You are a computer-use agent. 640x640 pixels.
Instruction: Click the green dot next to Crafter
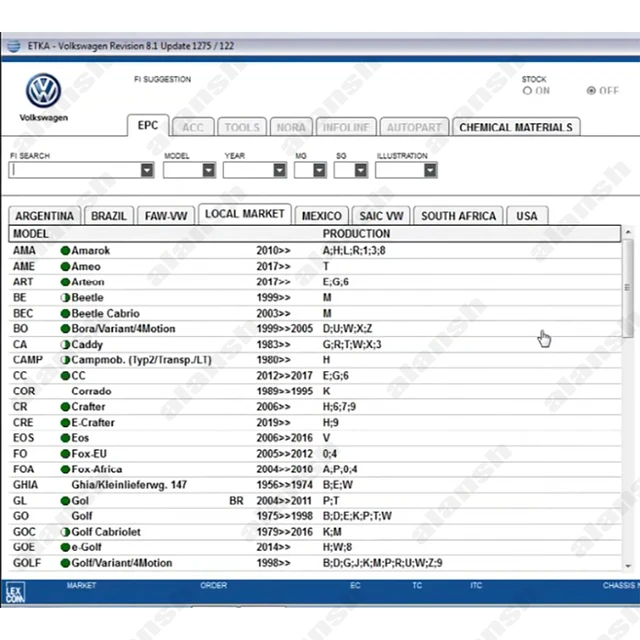point(65,407)
